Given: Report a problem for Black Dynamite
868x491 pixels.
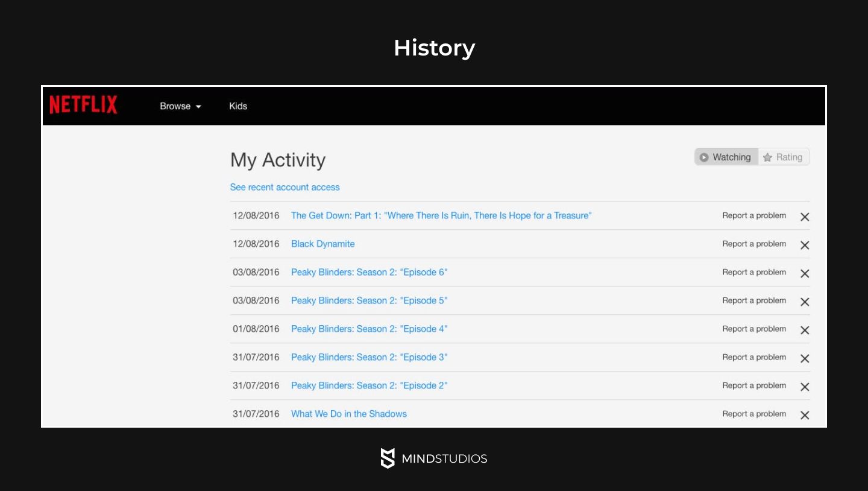Looking at the screenshot, I should [754, 244].
